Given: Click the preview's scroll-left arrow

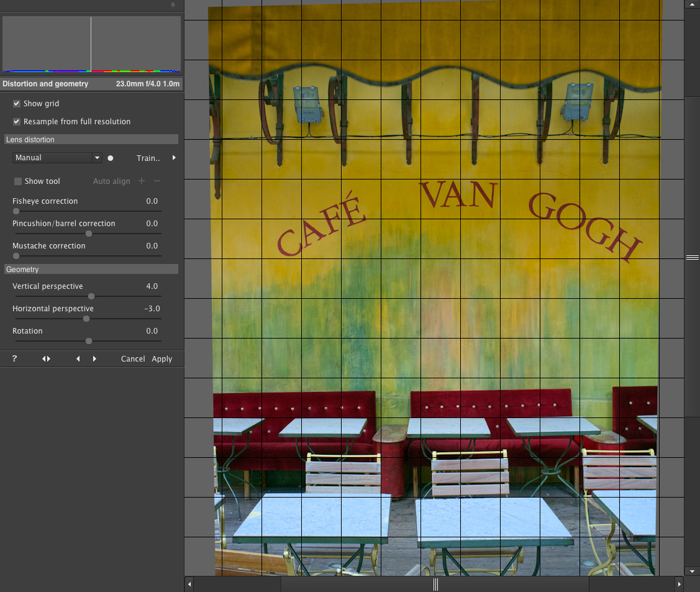Looking at the screenshot, I should [189, 584].
